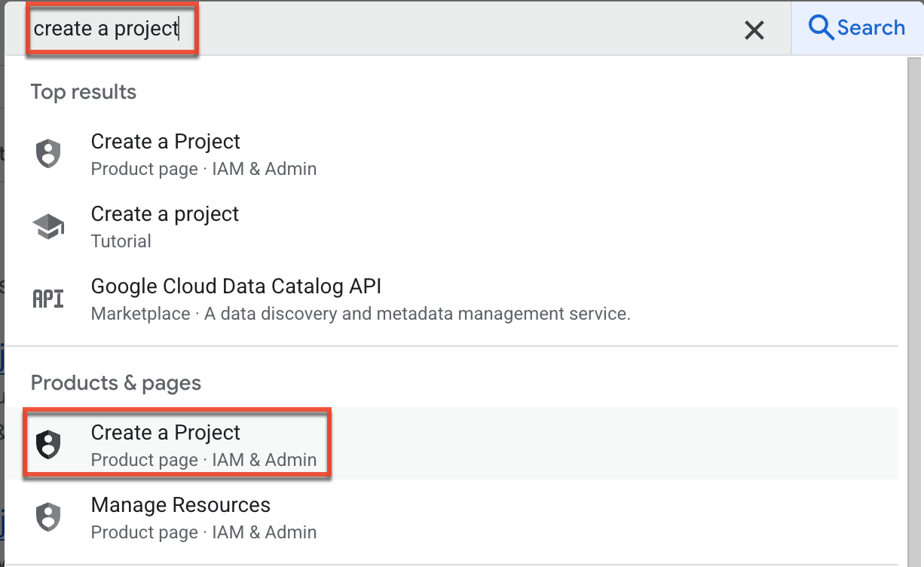Click the highlighted shield icon in Products & pages
Viewport: 924px width, 567px height.
click(48, 445)
